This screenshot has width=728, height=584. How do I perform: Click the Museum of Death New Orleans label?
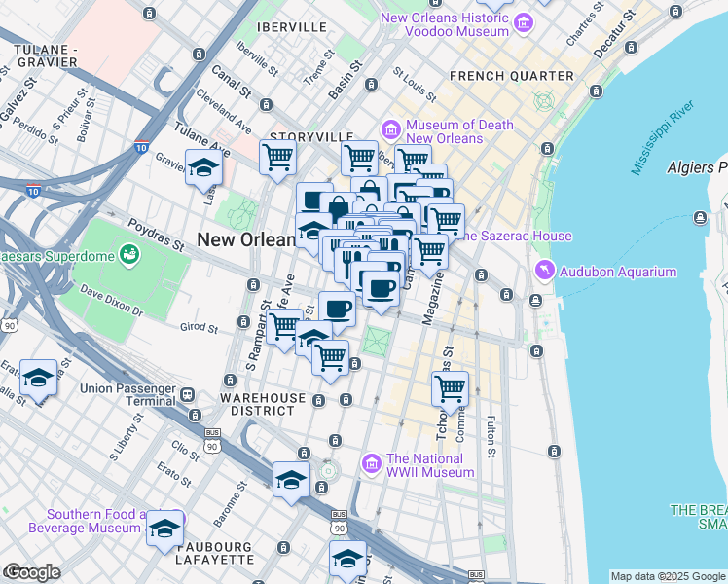tap(459, 131)
